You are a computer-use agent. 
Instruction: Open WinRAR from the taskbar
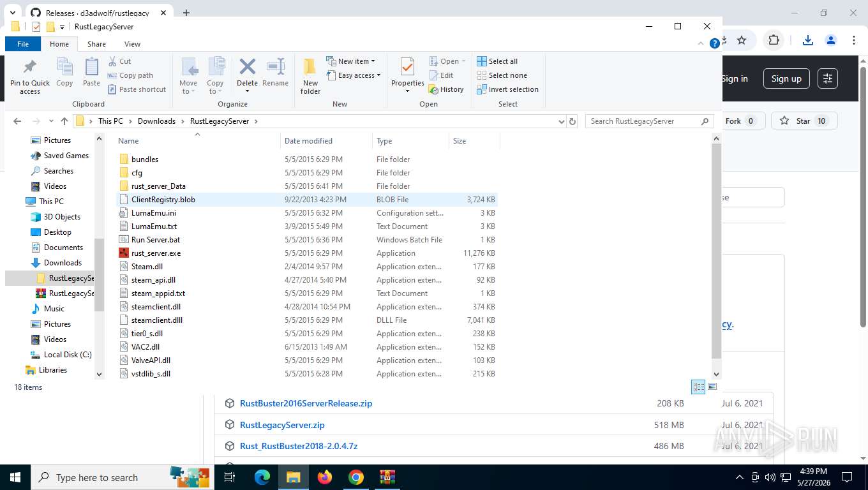(x=387, y=477)
